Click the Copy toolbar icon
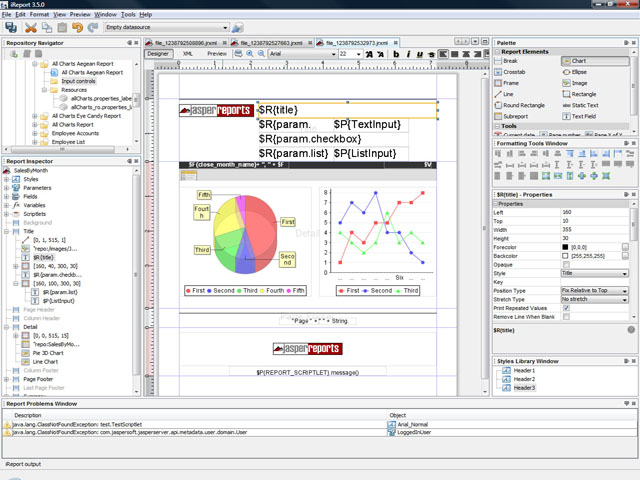Screen dimensions: 640x480 [47, 27]
